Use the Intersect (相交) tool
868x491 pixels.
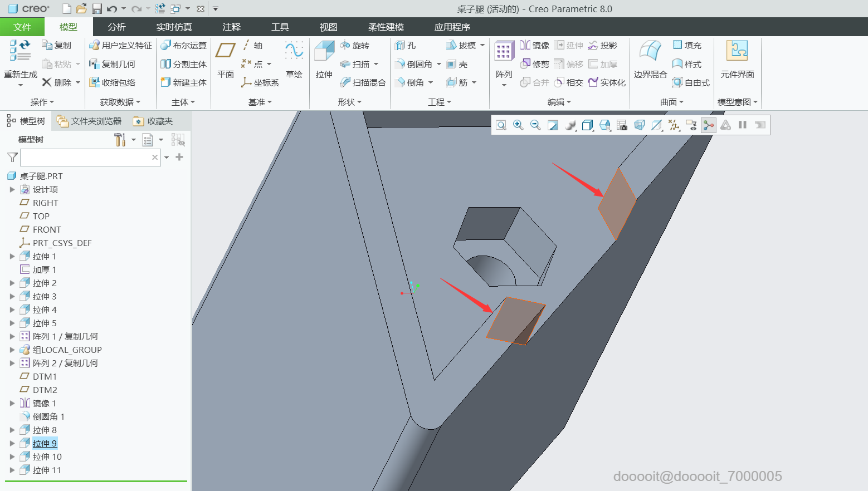[x=569, y=82]
